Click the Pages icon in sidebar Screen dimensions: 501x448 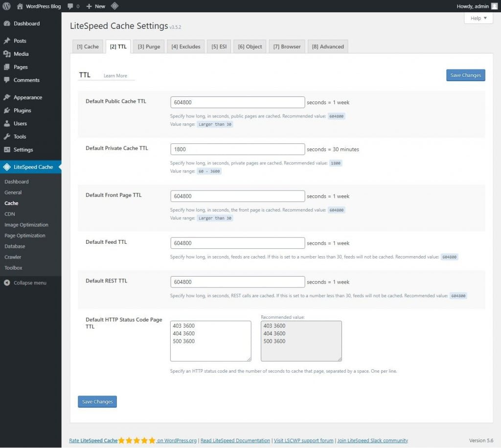tap(7, 67)
